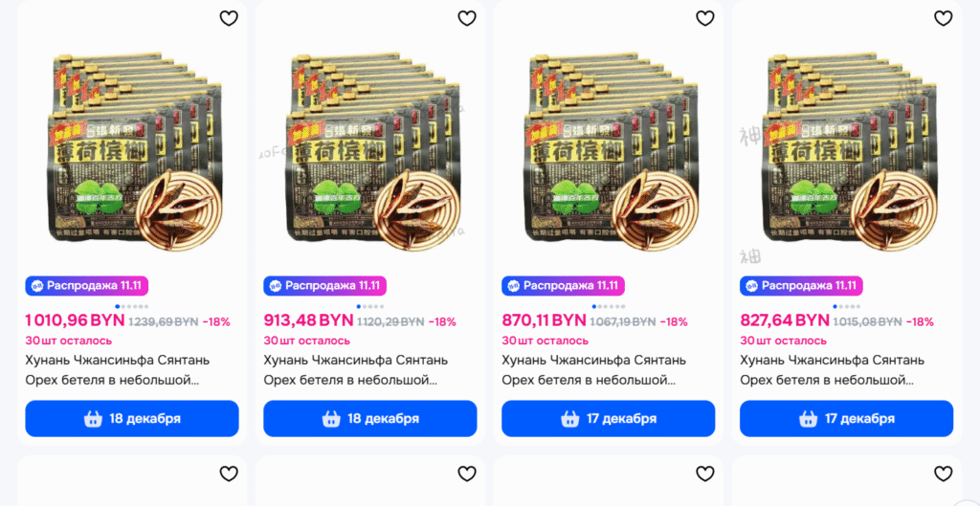Click Распродажа 11.11 badge on first card

click(x=87, y=286)
